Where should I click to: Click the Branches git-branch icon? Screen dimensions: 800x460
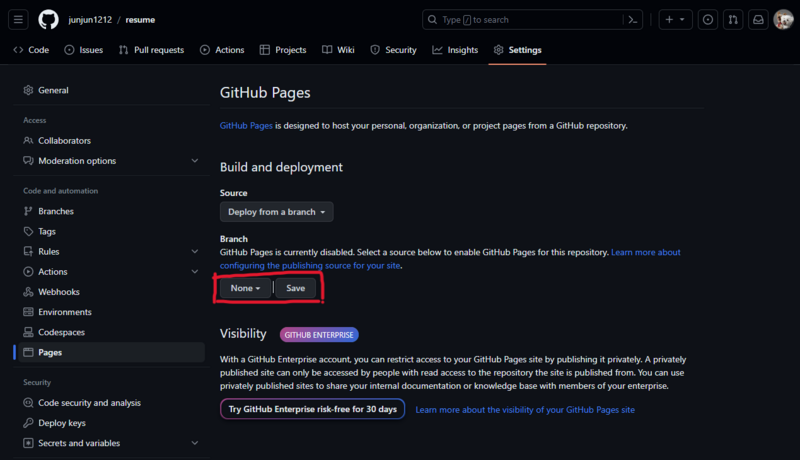click(x=28, y=211)
